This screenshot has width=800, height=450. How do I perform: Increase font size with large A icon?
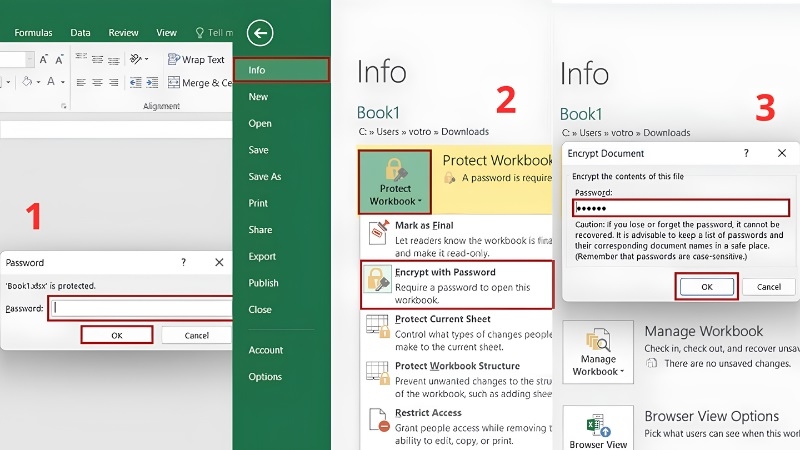43,60
